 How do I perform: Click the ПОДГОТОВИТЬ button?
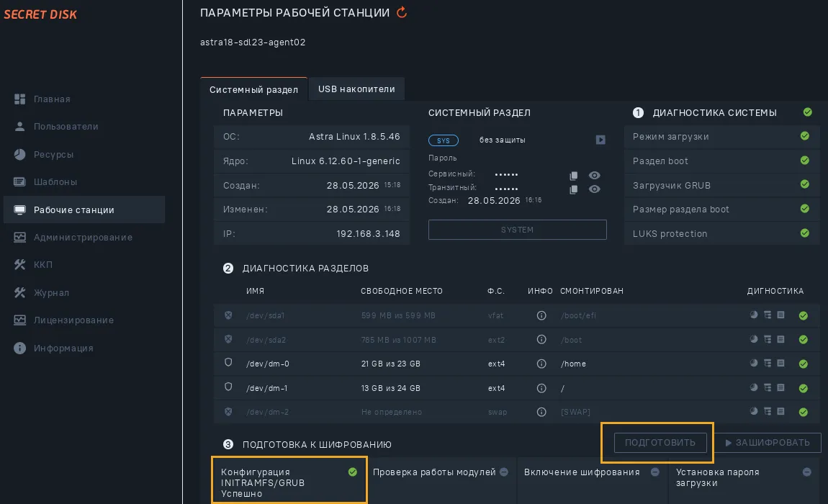pyautogui.click(x=660, y=443)
